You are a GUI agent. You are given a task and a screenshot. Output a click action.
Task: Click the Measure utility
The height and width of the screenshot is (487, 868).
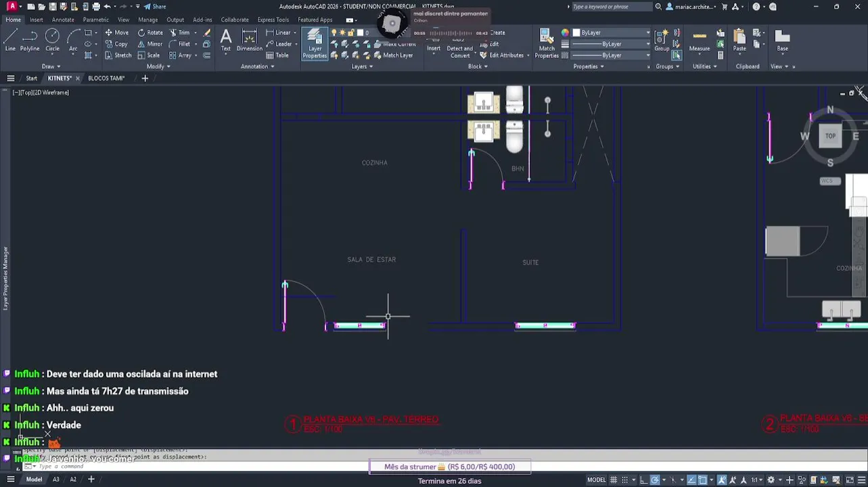pos(700,41)
